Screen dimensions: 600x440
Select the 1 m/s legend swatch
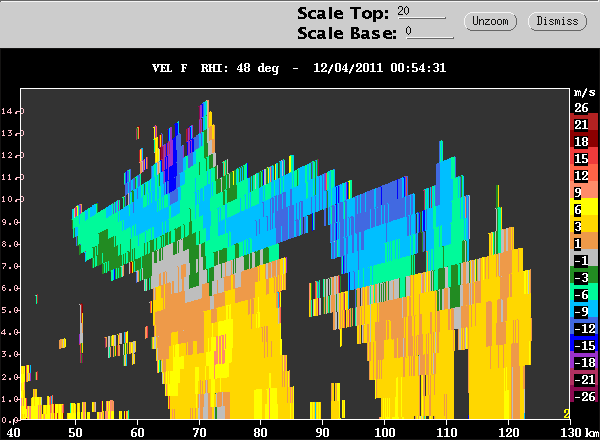580,243
